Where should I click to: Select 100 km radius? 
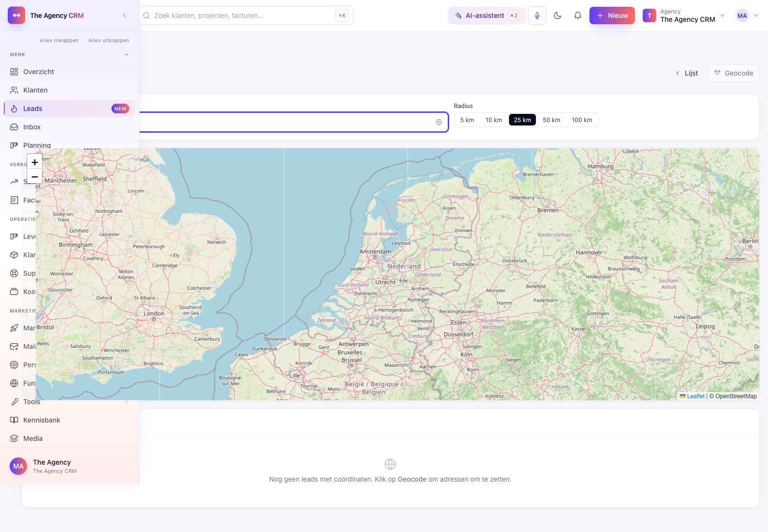click(582, 120)
